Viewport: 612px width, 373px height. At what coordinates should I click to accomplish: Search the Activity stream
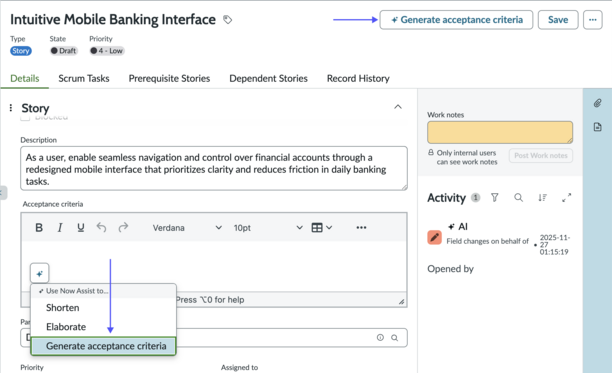pyautogui.click(x=518, y=197)
